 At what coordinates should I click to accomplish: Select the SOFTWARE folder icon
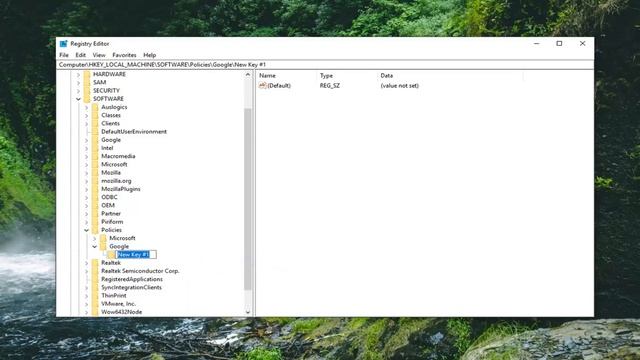(87, 99)
